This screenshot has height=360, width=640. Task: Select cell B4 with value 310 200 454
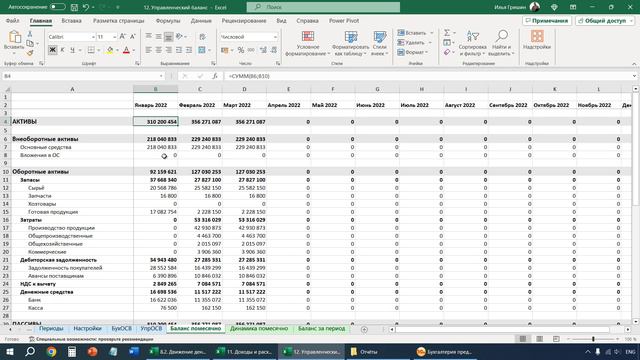click(156, 122)
